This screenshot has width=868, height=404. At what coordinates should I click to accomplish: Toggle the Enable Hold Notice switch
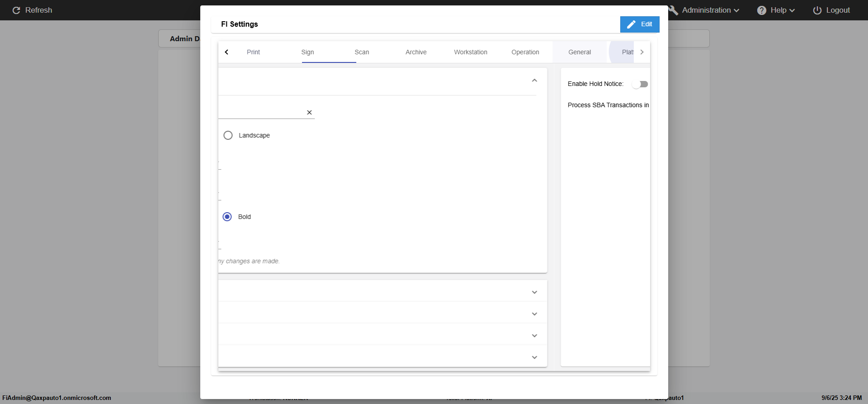tap(640, 84)
